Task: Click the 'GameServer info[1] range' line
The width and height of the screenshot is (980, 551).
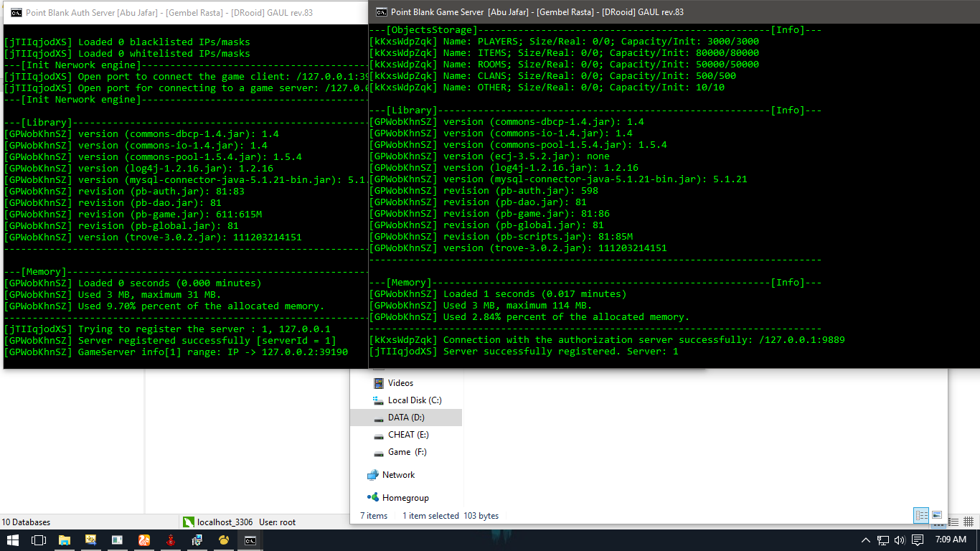Action: tap(176, 352)
